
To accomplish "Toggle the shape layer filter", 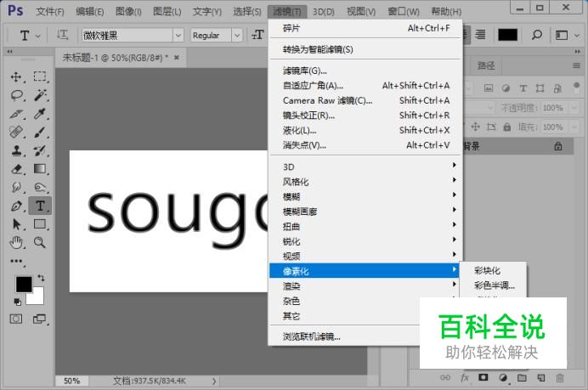I will click(x=540, y=88).
